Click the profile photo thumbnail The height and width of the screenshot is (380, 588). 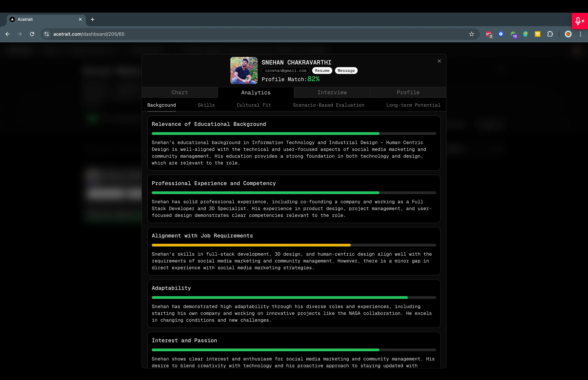pyautogui.click(x=243, y=71)
